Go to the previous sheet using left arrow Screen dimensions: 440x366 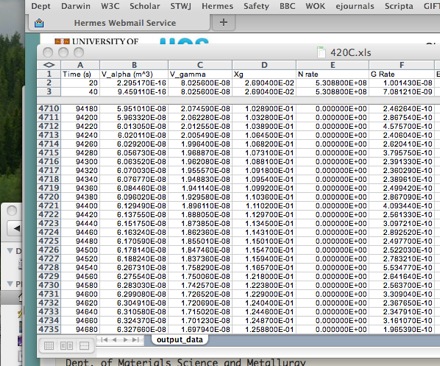[114, 340]
